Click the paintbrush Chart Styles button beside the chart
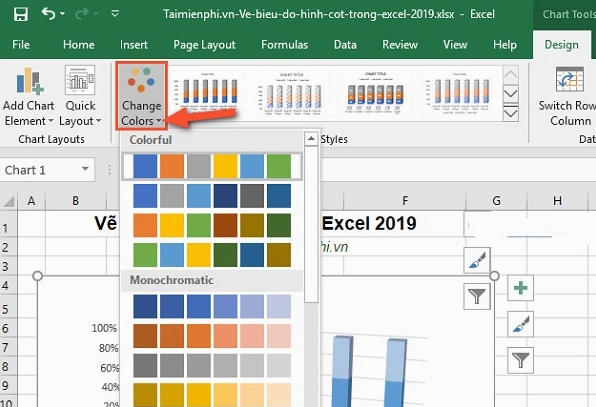Viewport: 596px width, 407px height. 520,324
